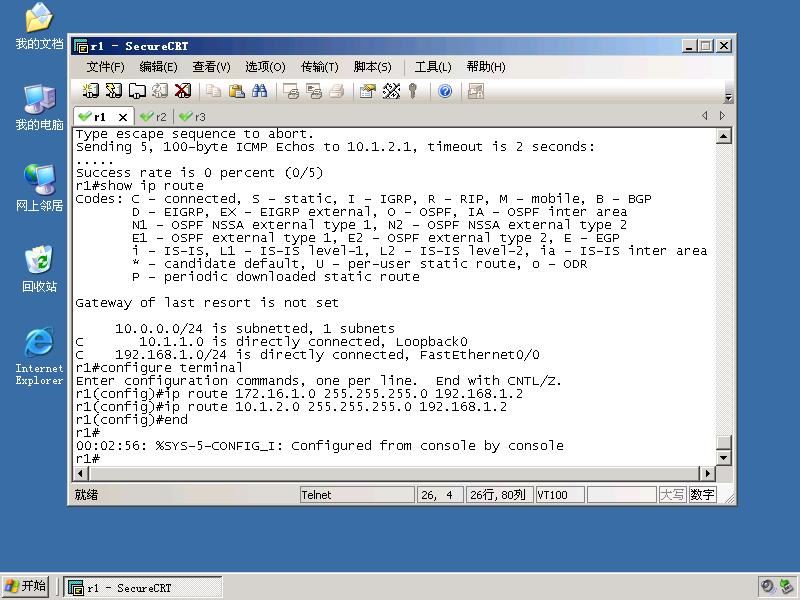Click the Print Screen toolbar icon
This screenshot has width=800, height=600.
(x=291, y=91)
